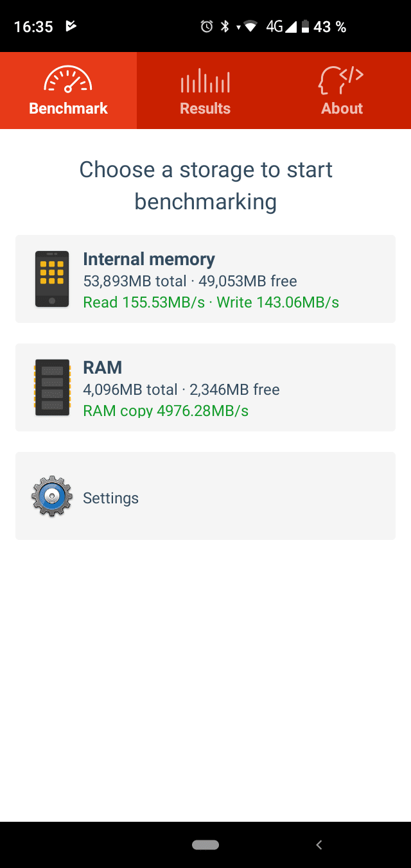This screenshot has height=868, width=411.
Task: Open Settings via the gear icon
Action: point(52,496)
